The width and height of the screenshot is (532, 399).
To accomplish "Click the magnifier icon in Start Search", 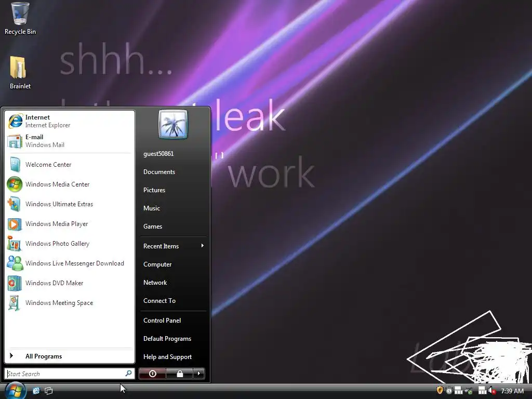I will (x=129, y=373).
